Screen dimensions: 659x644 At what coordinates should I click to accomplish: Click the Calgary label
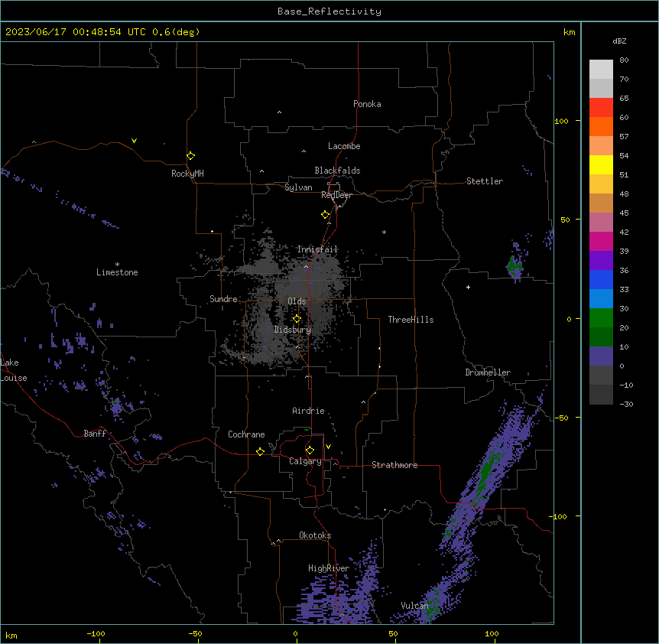coord(305,461)
